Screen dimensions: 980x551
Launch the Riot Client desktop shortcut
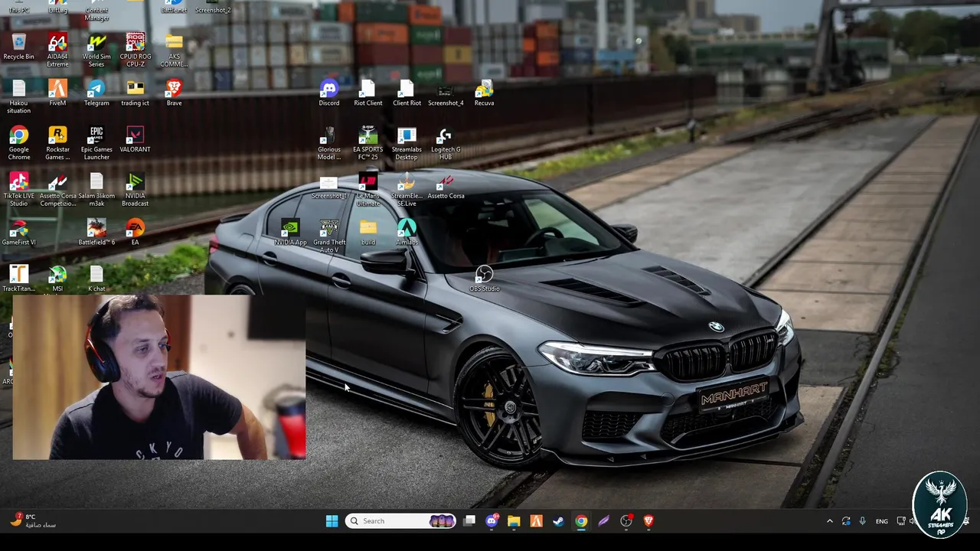point(367,93)
